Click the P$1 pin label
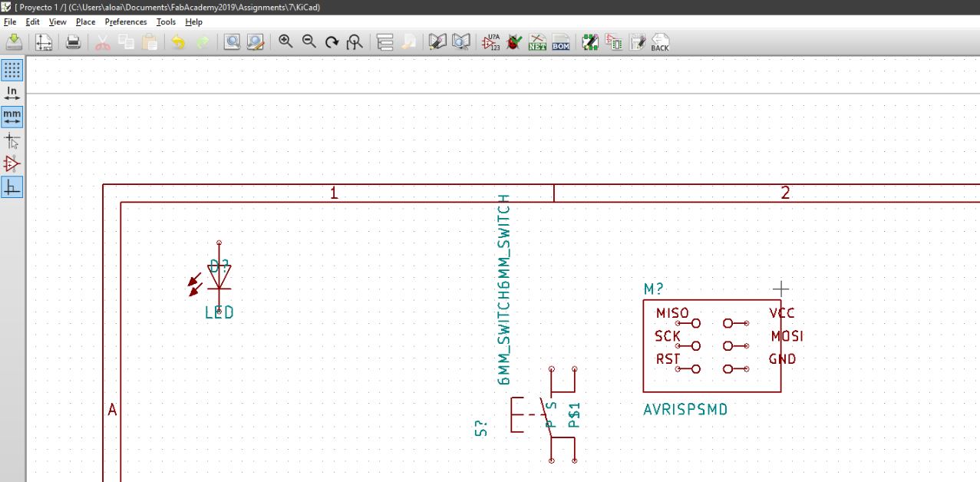Viewport: 980px width, 482px height. tap(573, 415)
